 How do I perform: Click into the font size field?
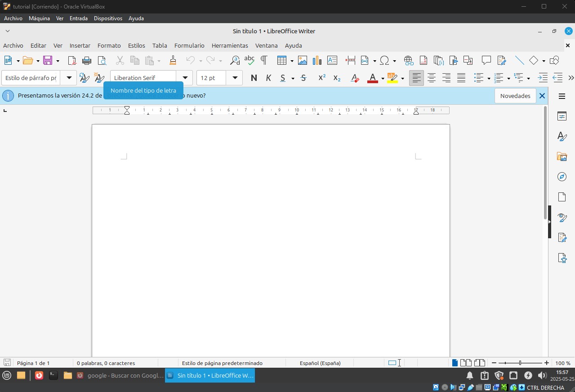[x=212, y=78]
